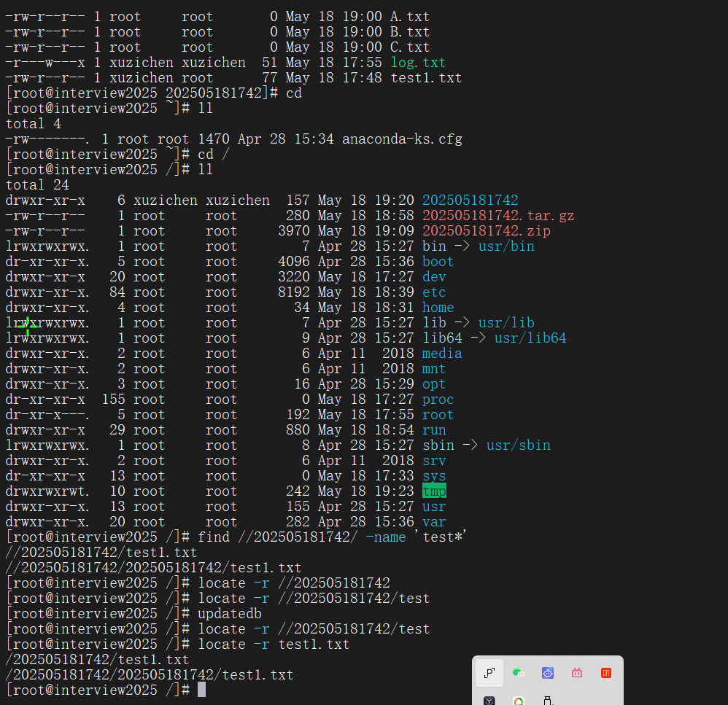Click the 'locate -r test1.txt' command

click(274, 644)
